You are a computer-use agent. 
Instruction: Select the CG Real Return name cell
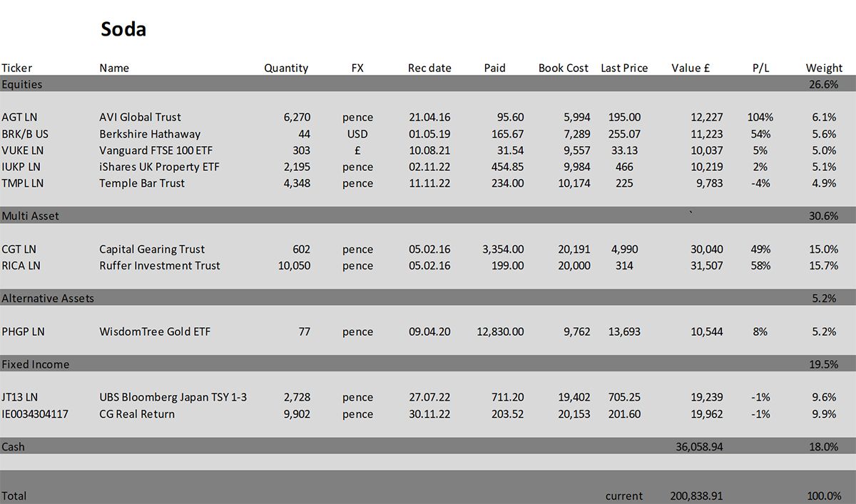(x=137, y=414)
